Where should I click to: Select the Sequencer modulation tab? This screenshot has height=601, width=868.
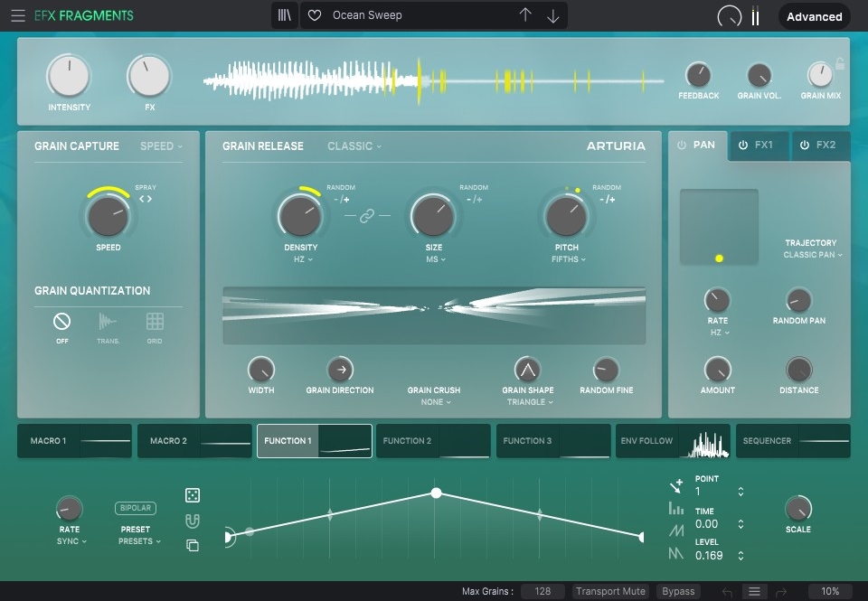pyautogui.click(x=793, y=441)
